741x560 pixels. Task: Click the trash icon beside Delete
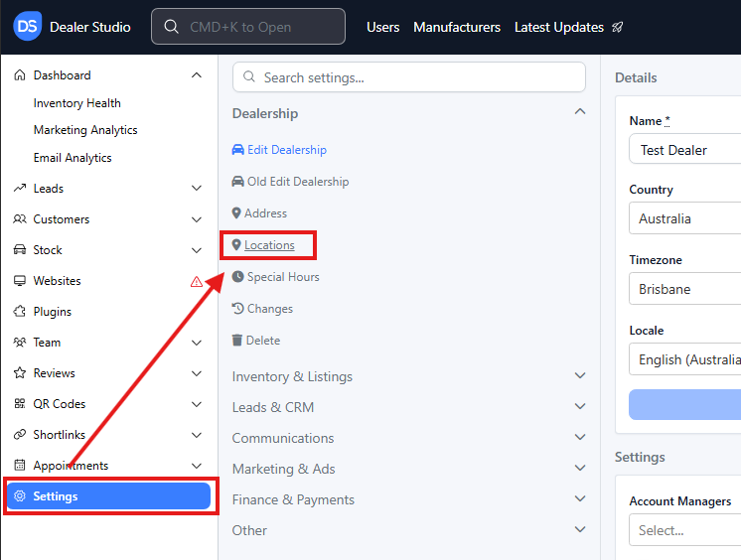click(237, 341)
